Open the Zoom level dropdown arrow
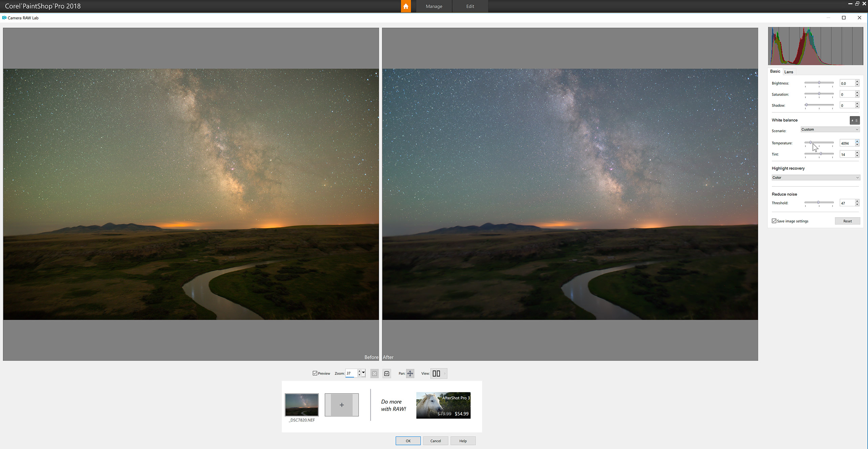Viewport: 868px width, 449px height. tap(363, 373)
